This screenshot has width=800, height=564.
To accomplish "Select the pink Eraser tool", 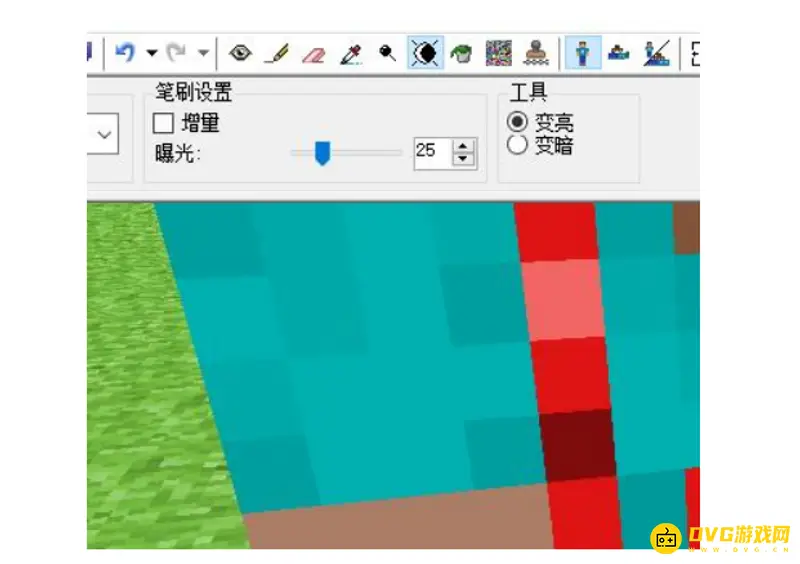I will tap(313, 53).
